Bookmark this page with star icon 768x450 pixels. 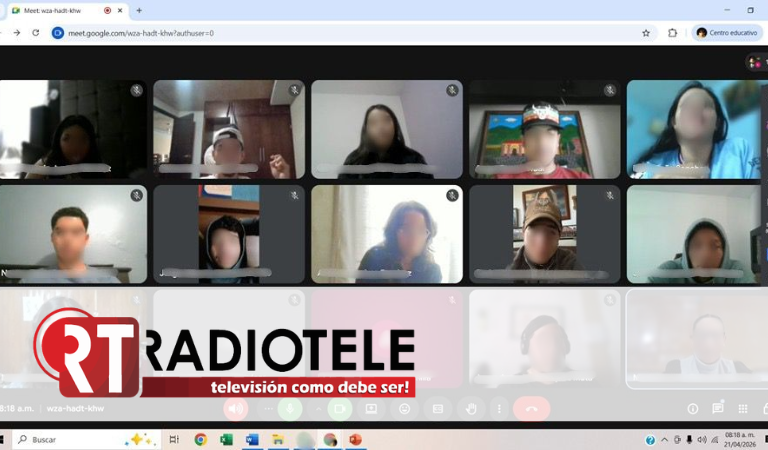646,32
